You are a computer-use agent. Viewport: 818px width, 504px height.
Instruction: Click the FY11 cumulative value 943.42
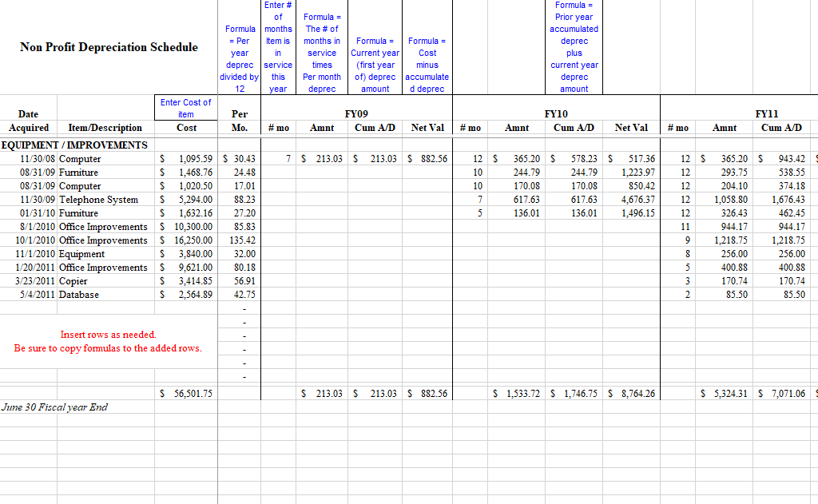point(792,159)
